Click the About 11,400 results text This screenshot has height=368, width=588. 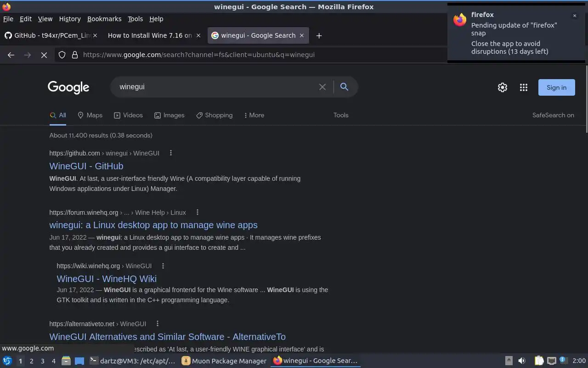coord(101,135)
